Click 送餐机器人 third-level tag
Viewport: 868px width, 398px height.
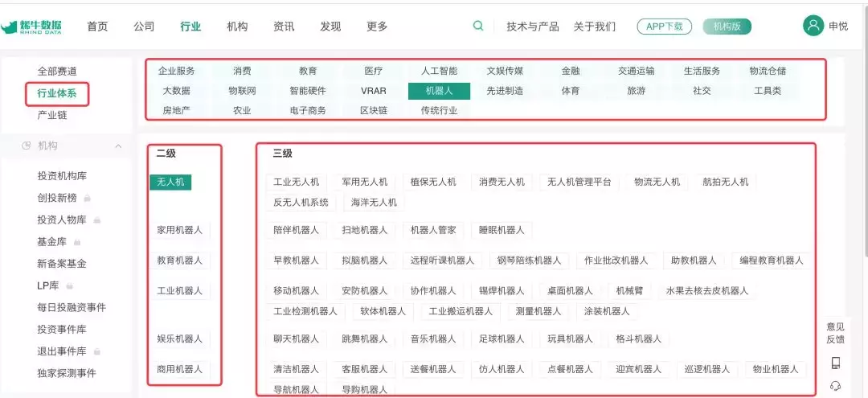click(x=433, y=369)
